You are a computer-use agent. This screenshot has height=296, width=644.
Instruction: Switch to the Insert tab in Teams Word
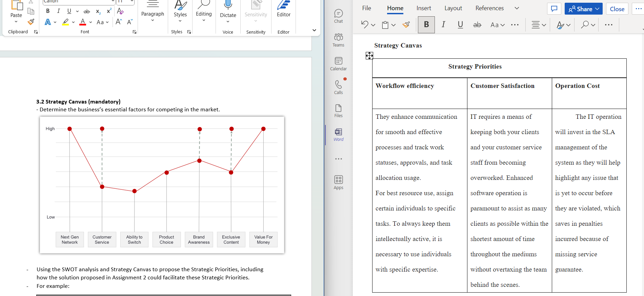[x=424, y=8]
